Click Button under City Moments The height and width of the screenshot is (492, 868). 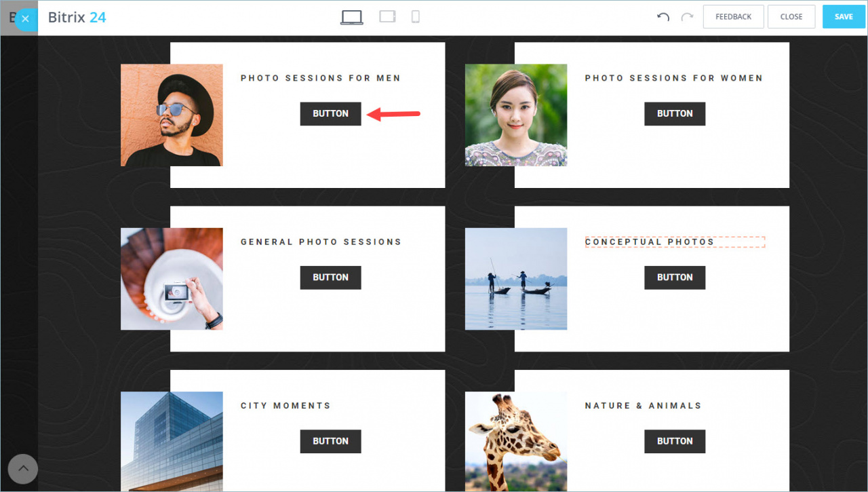331,441
